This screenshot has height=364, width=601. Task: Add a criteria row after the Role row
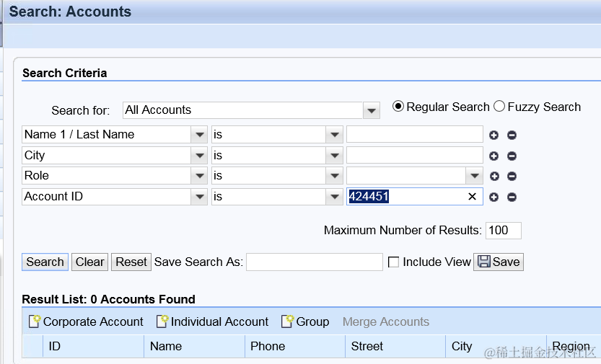point(494,176)
